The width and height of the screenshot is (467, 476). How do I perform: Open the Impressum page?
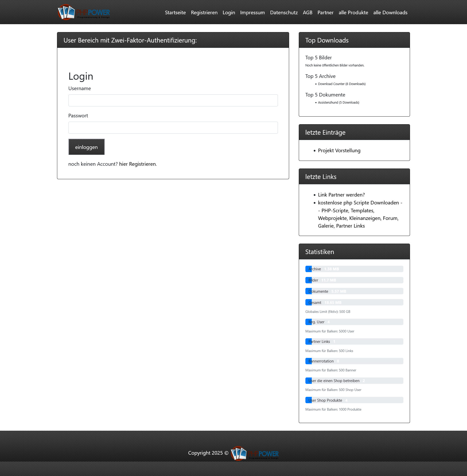[x=252, y=12]
